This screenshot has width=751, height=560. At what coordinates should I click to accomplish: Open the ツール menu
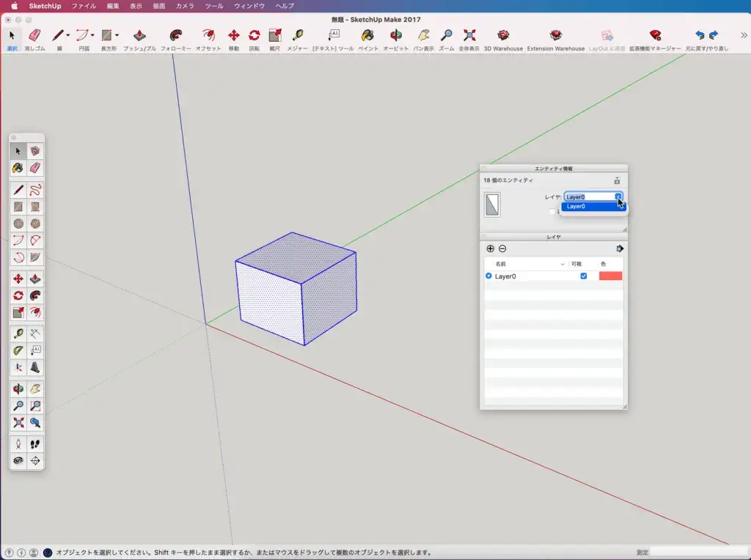214,6
